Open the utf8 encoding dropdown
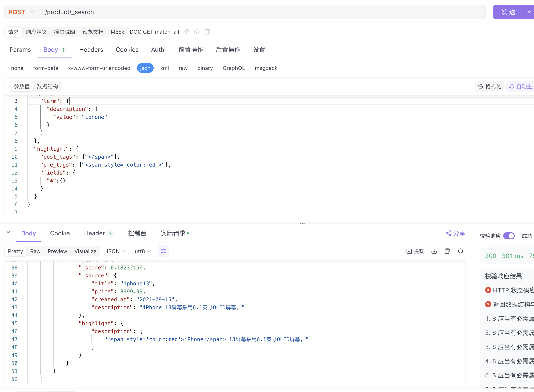Image resolution: width=534 pixels, height=392 pixels. tap(143, 251)
